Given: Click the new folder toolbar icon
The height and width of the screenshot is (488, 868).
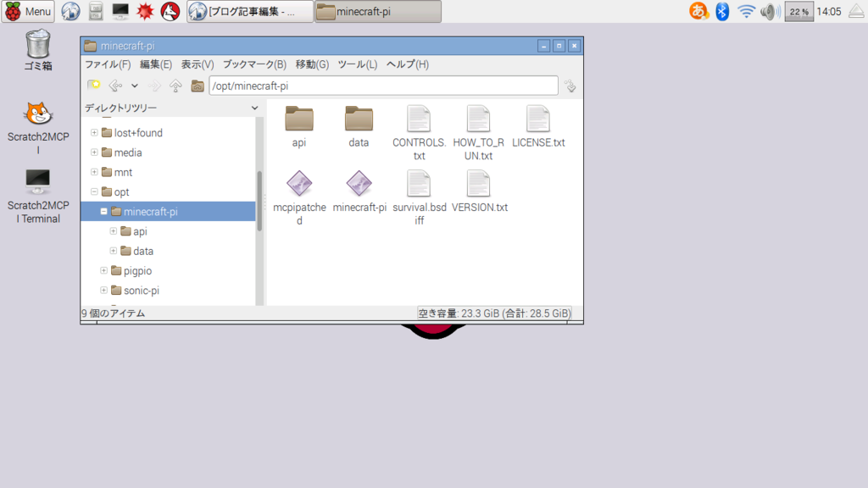Looking at the screenshot, I should 93,86.
